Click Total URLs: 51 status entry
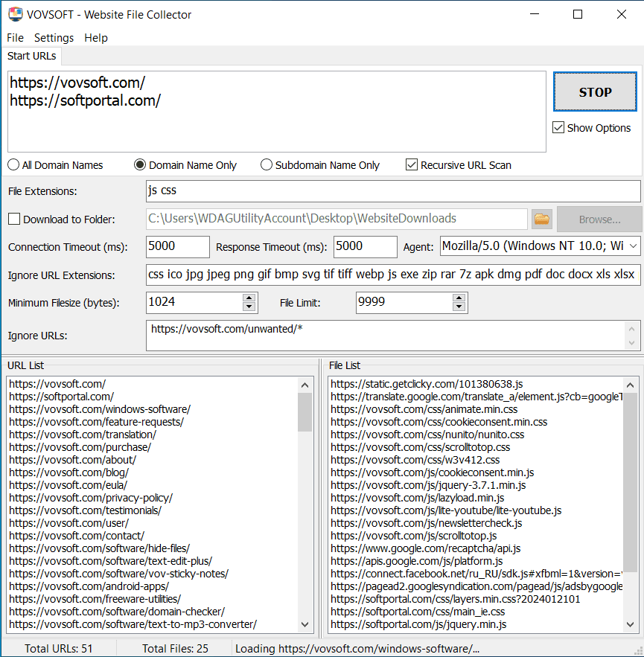This screenshot has height=657, width=644. pos(59,649)
